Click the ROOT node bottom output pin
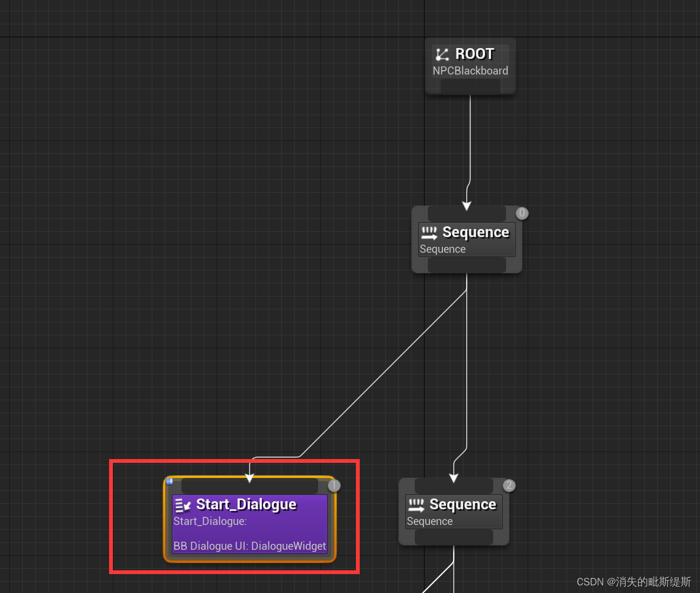 470,86
